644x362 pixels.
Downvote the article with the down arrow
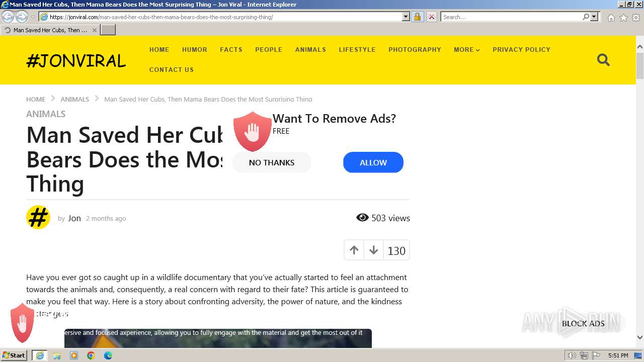click(373, 250)
